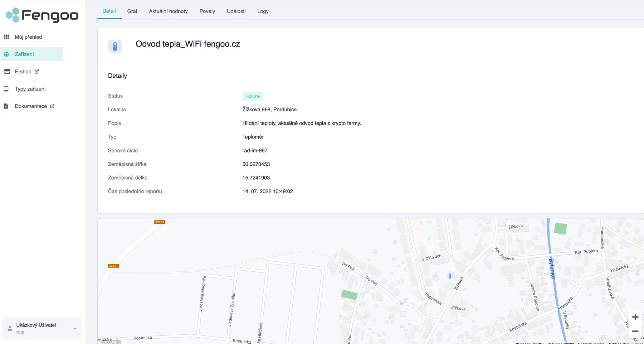Click the Zařízení globe icon
Image resolution: width=644 pixels, height=344 pixels.
pos(6,54)
